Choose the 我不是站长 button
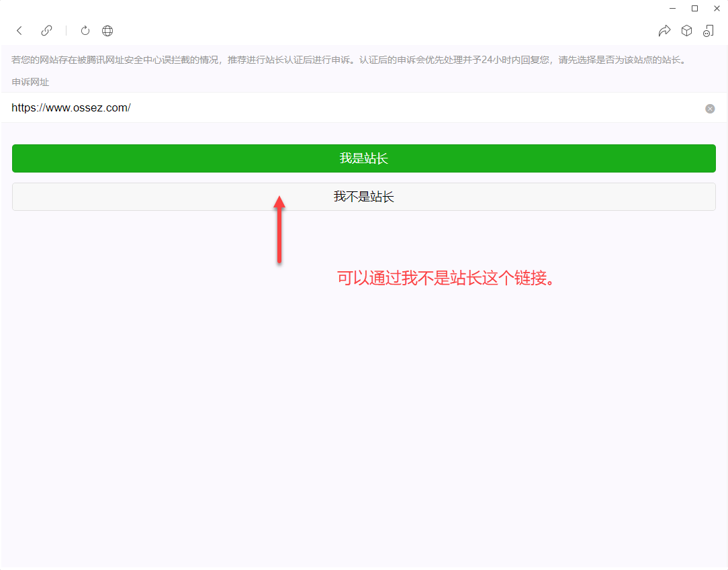Image resolution: width=728 pixels, height=570 pixels. [x=363, y=197]
